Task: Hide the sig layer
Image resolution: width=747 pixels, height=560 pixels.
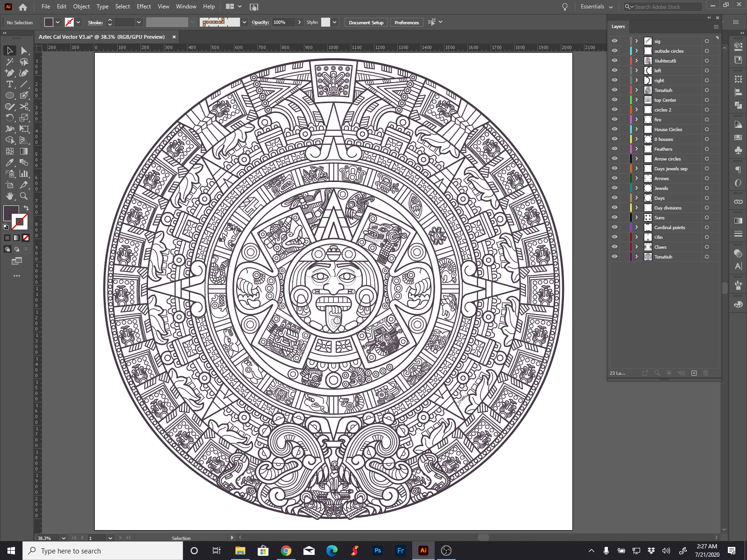Action: 615,41
